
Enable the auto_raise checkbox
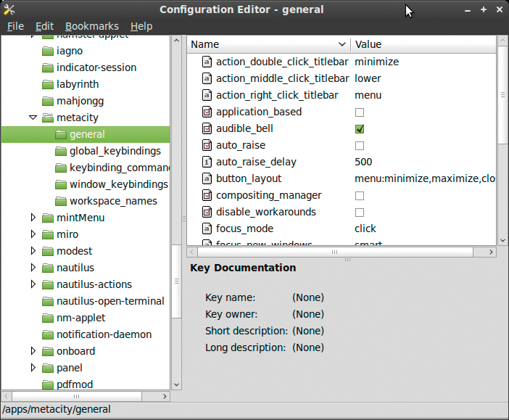coord(360,146)
